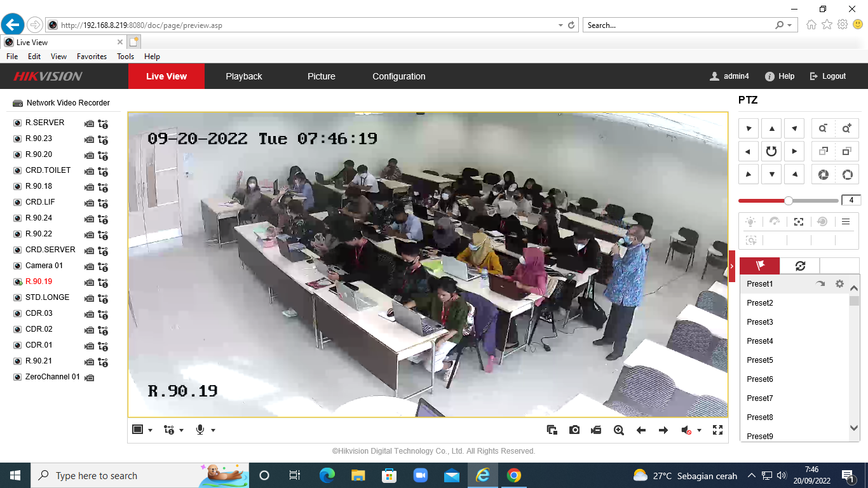Select the Preset flag tab
This screenshot has height=488, width=868.
click(x=759, y=266)
